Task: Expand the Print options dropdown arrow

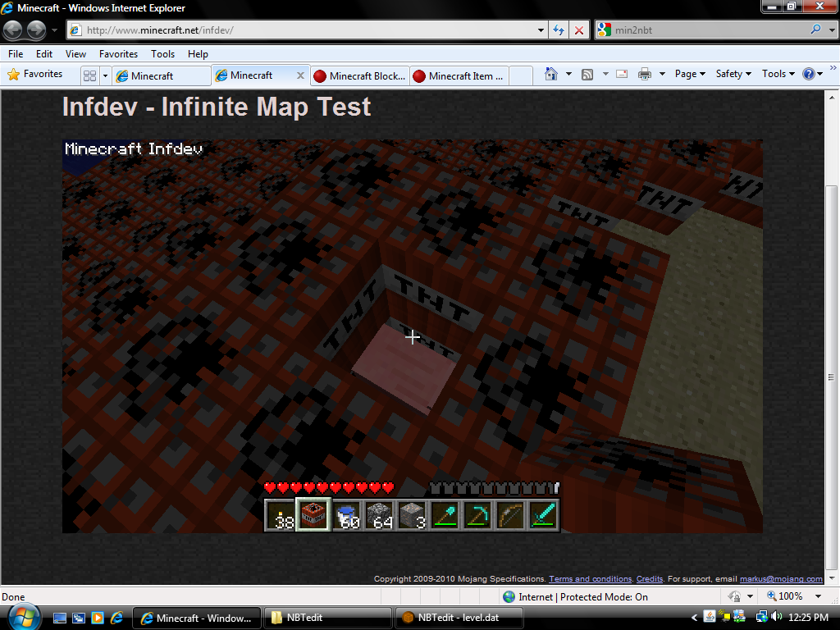Action: 662,74
